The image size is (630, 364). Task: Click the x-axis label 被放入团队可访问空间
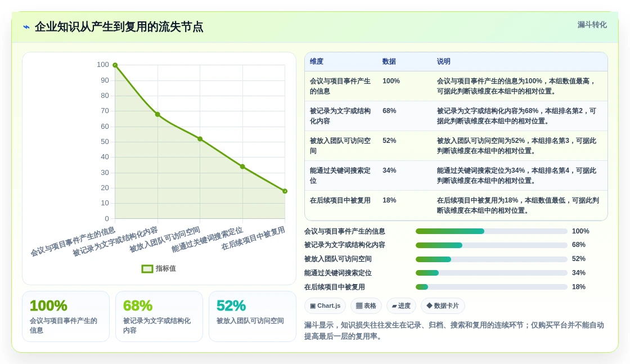coord(165,240)
